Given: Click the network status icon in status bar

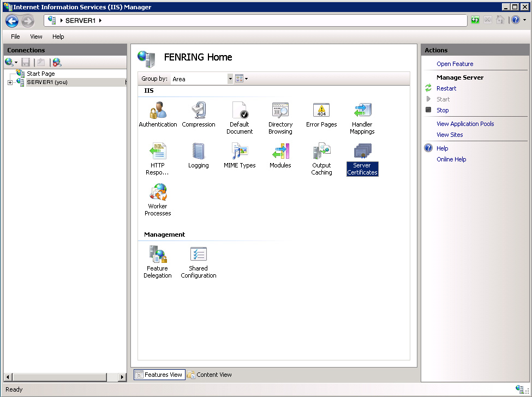Looking at the screenshot, I should (x=519, y=389).
